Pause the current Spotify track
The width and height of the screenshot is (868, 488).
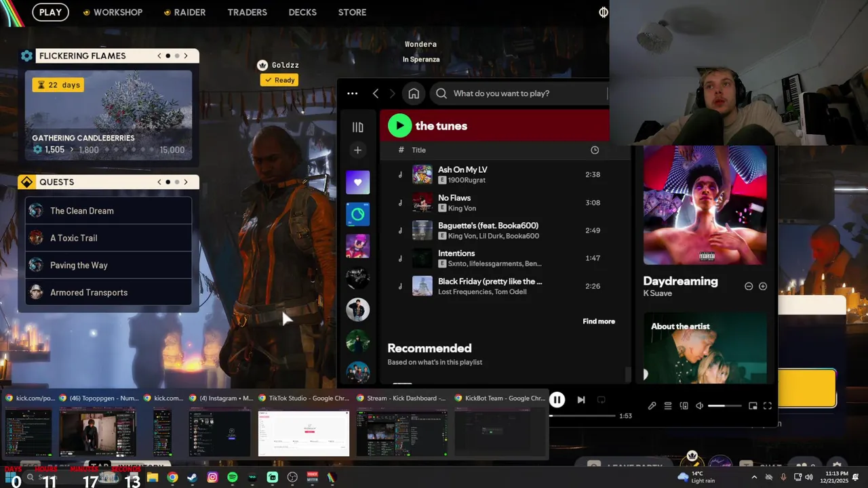pos(557,400)
